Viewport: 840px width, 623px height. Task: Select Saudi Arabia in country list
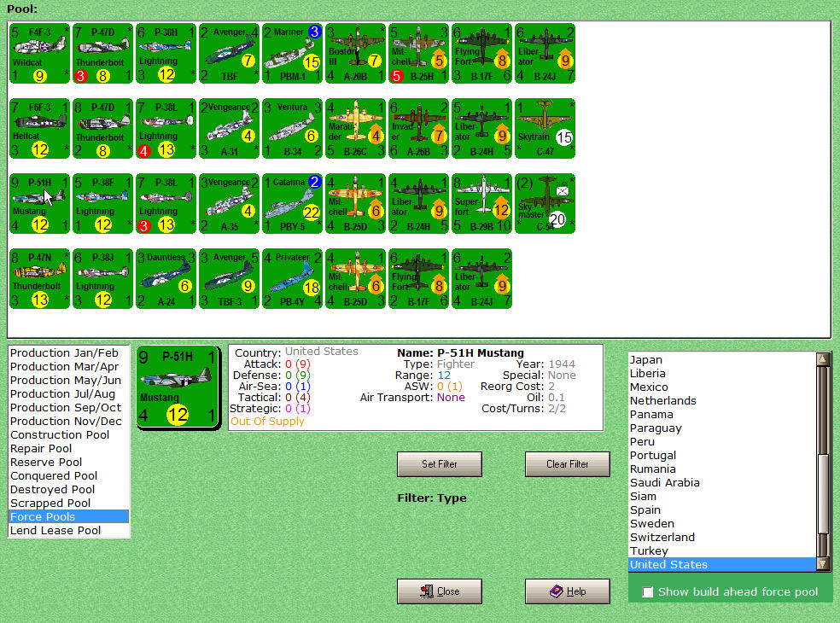pyautogui.click(x=722, y=483)
